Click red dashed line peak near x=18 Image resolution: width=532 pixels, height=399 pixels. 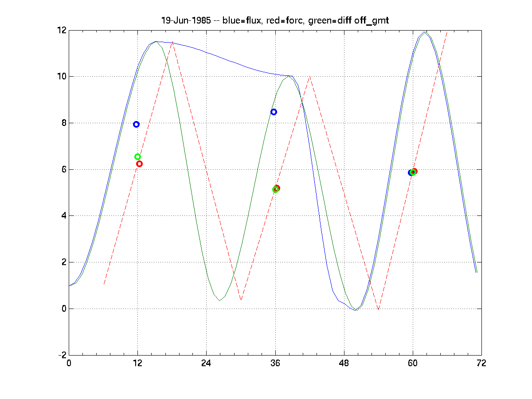172,43
